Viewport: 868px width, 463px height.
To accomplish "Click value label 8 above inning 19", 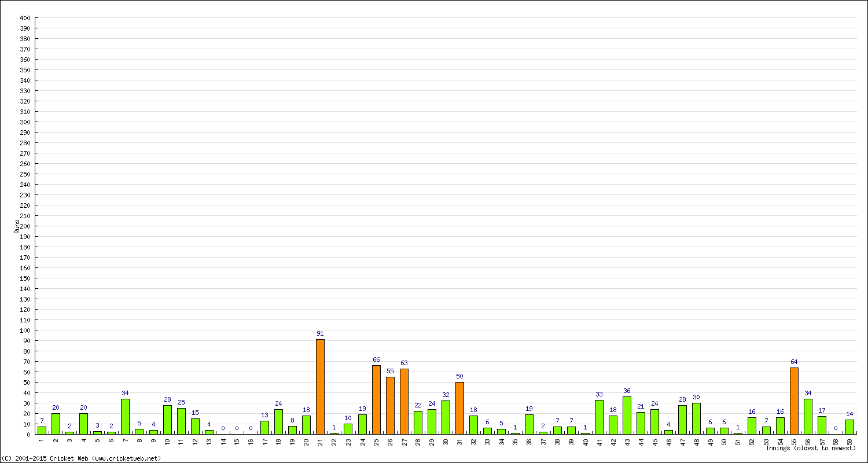I will point(292,420).
